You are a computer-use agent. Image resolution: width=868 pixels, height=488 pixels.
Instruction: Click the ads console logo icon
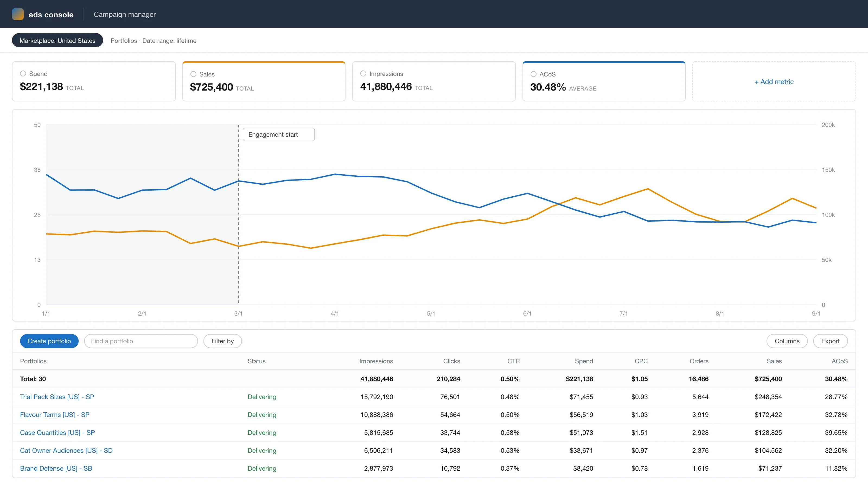[x=18, y=14]
